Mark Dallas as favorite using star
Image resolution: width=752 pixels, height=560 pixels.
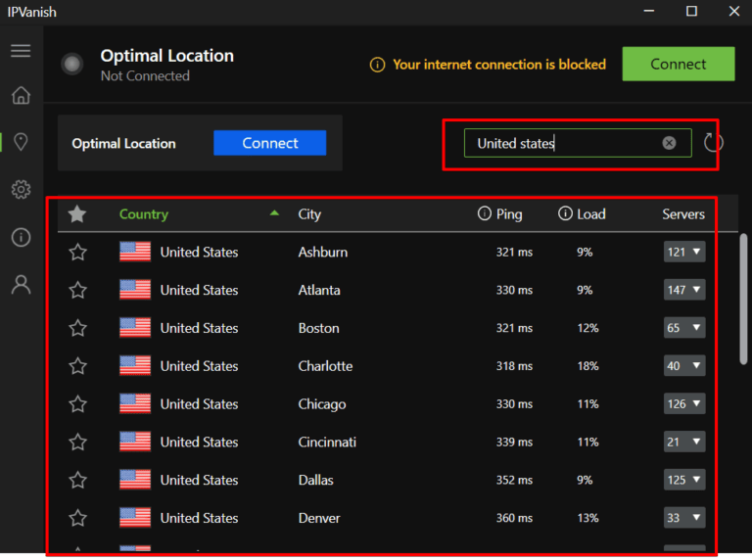click(77, 481)
